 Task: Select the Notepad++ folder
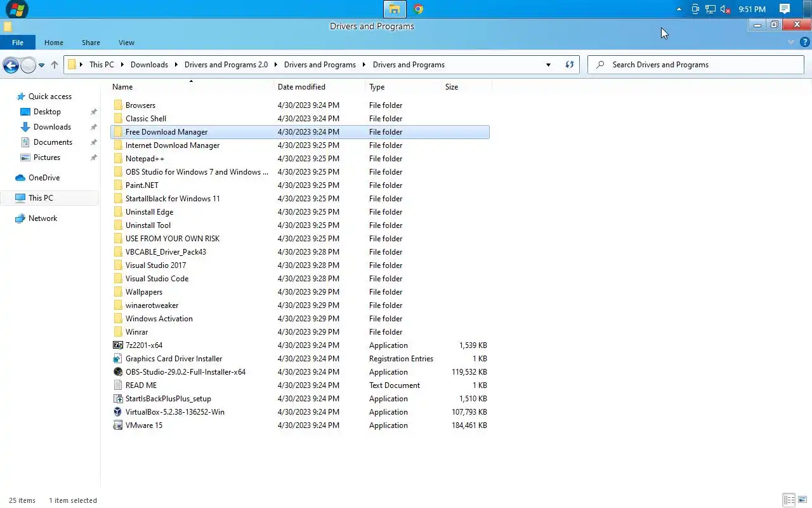coord(145,159)
